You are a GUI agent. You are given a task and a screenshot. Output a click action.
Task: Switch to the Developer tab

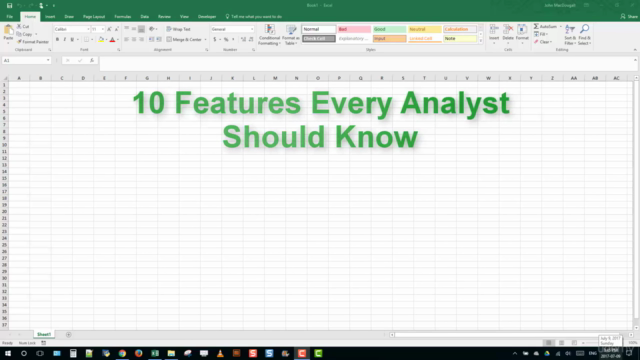point(207,17)
